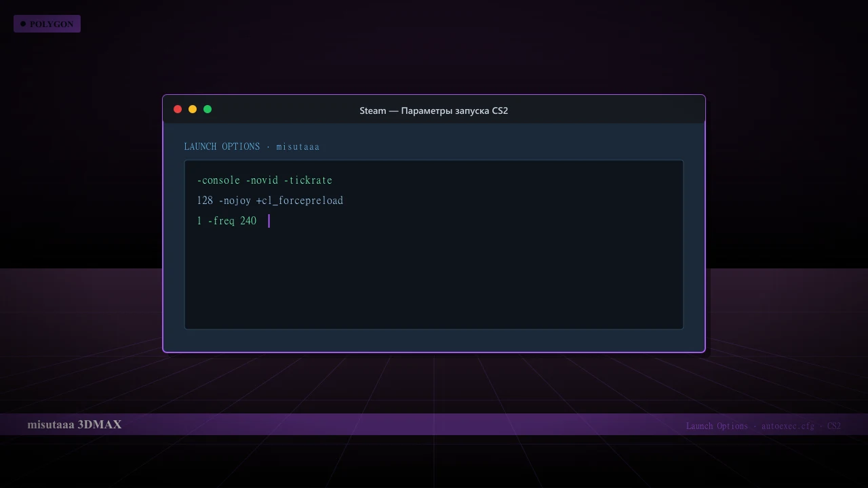Click the POLYGON badge
The width and height of the screenshot is (868, 488).
click(47, 24)
